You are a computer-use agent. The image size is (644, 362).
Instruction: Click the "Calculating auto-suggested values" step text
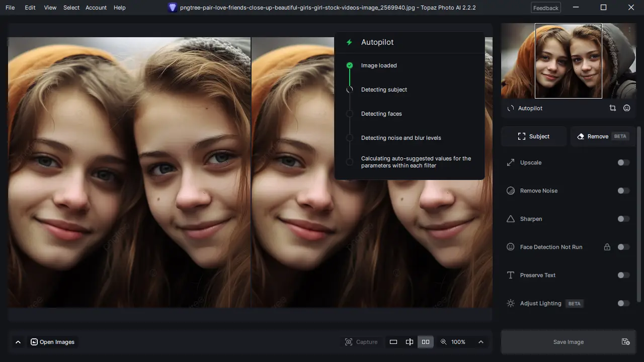click(x=416, y=162)
